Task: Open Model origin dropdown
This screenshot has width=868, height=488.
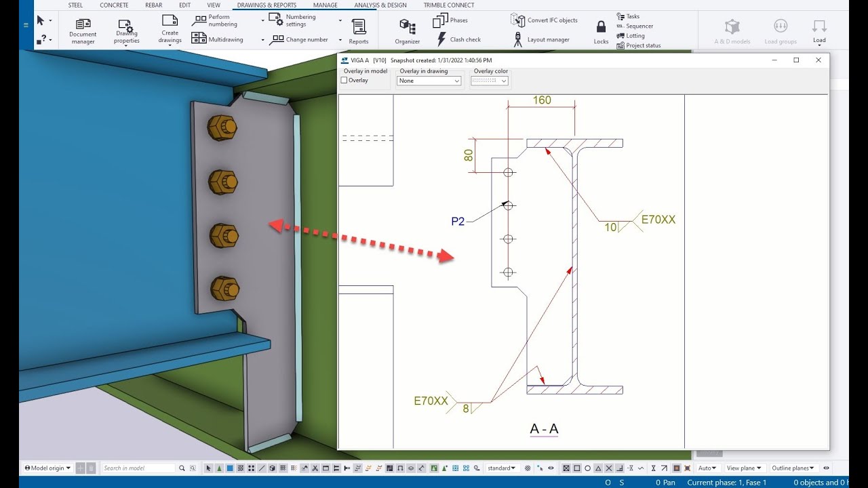Action: [x=47, y=468]
